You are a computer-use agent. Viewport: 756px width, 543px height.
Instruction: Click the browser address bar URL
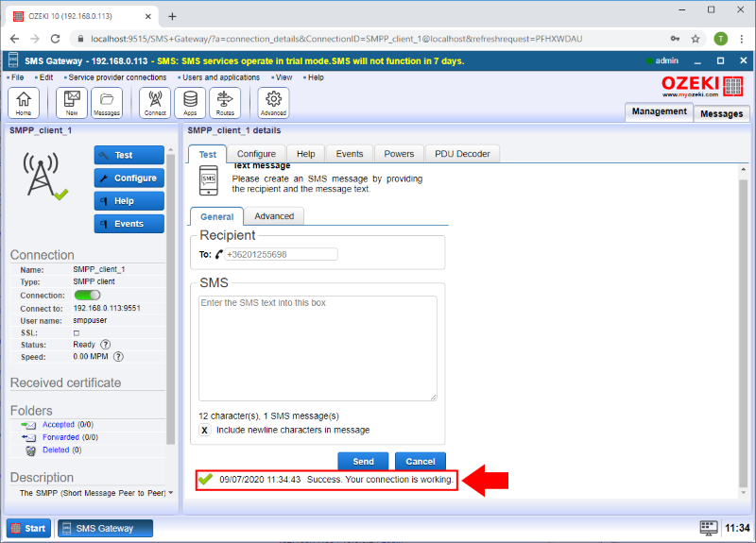336,39
